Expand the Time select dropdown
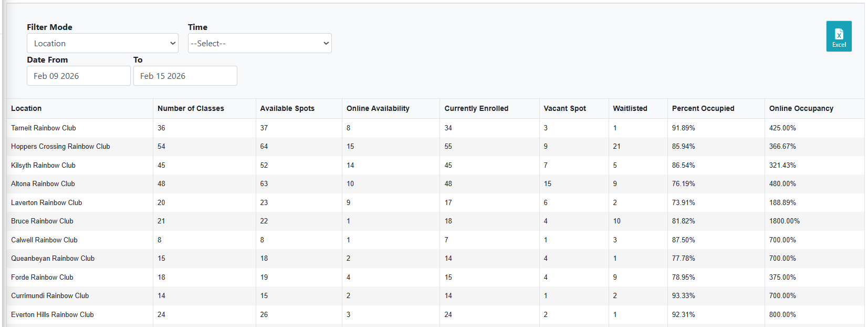This screenshot has height=327, width=868. (x=259, y=43)
